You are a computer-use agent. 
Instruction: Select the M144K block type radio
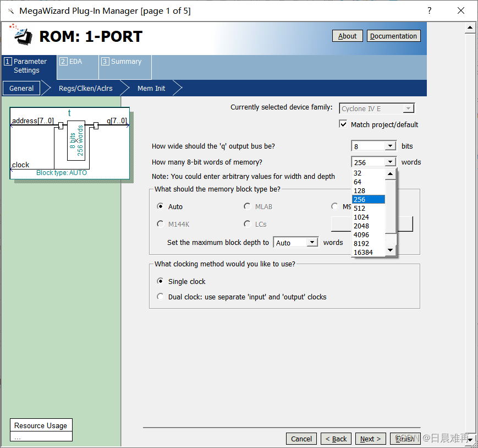161,224
